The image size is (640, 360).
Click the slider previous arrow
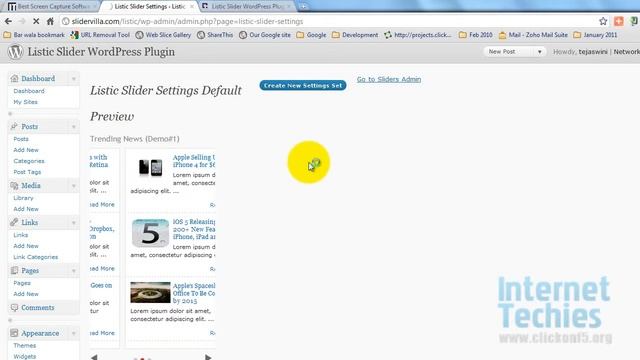coord(94,357)
